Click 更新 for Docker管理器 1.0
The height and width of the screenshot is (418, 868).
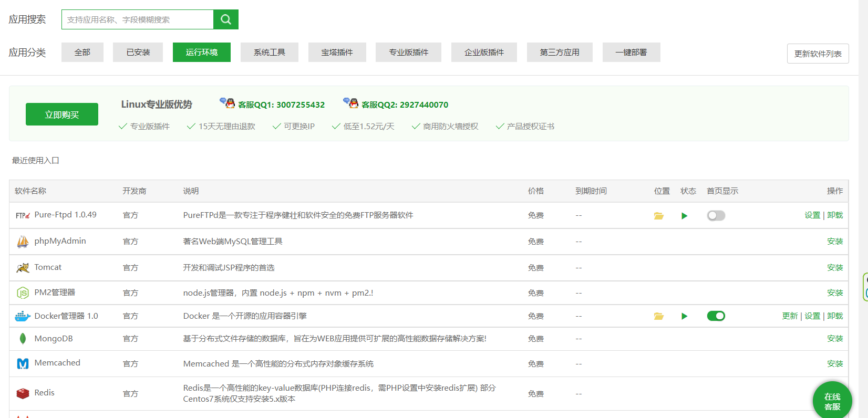(x=790, y=316)
